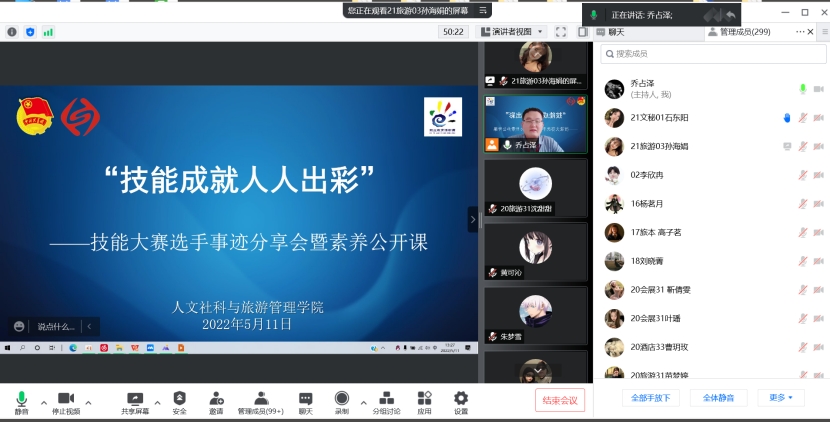Click Mute All (全体静音) button
The height and width of the screenshot is (423, 830).
pyautogui.click(x=718, y=398)
